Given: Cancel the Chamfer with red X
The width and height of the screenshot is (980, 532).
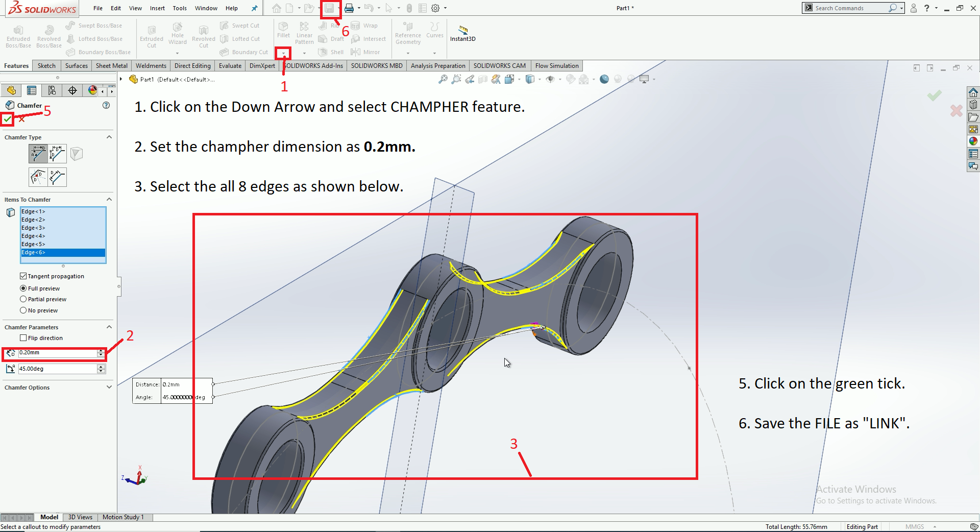Looking at the screenshot, I should click(21, 119).
